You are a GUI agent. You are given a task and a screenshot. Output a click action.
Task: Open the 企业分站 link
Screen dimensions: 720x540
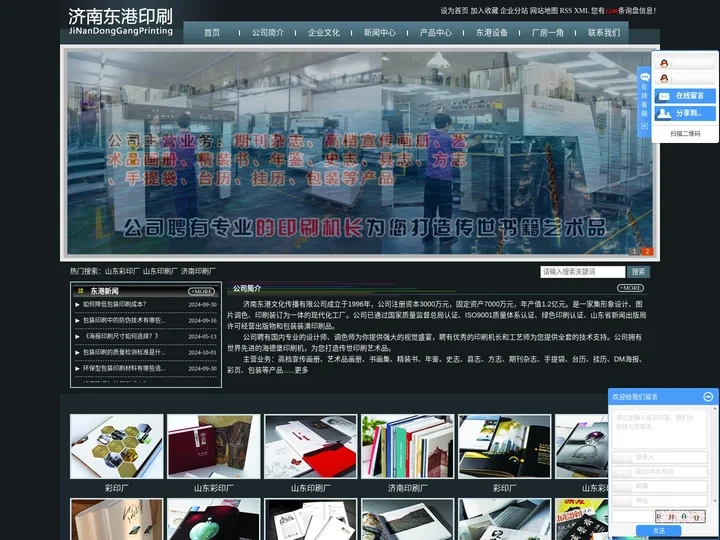pyautogui.click(x=514, y=11)
